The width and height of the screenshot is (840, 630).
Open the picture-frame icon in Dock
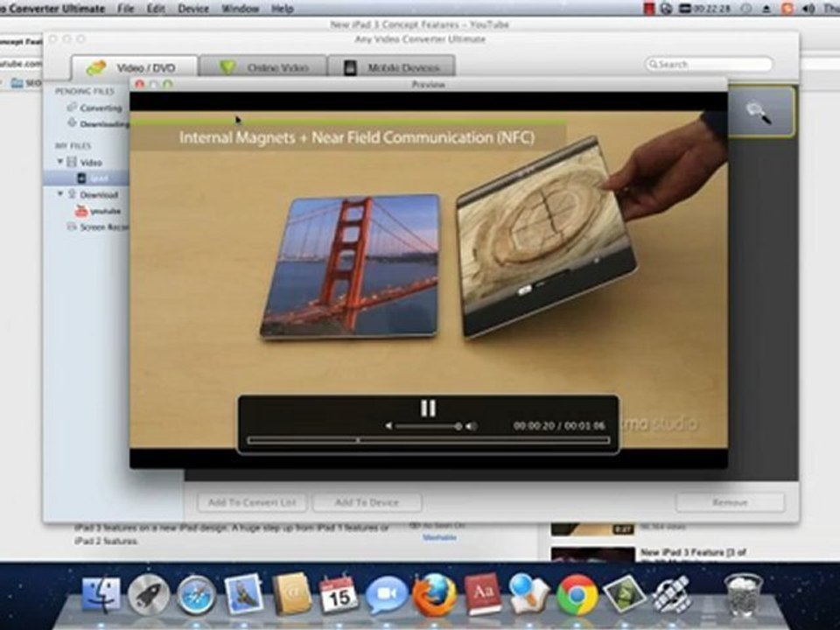624,593
